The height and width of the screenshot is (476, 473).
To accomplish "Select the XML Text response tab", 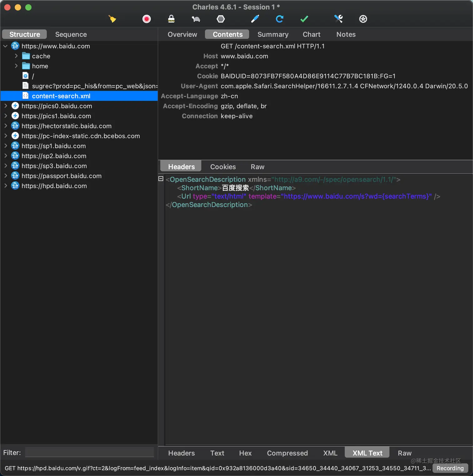I will 367,453.
